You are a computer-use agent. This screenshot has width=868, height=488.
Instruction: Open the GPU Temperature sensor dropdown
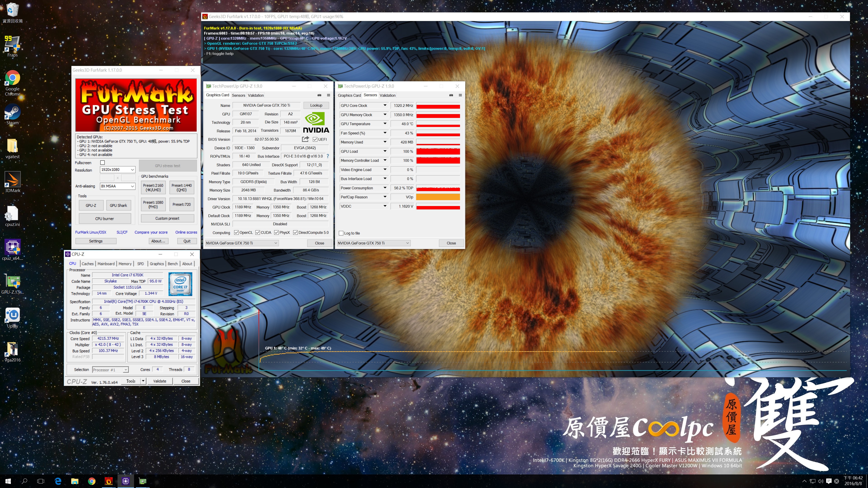coord(385,124)
